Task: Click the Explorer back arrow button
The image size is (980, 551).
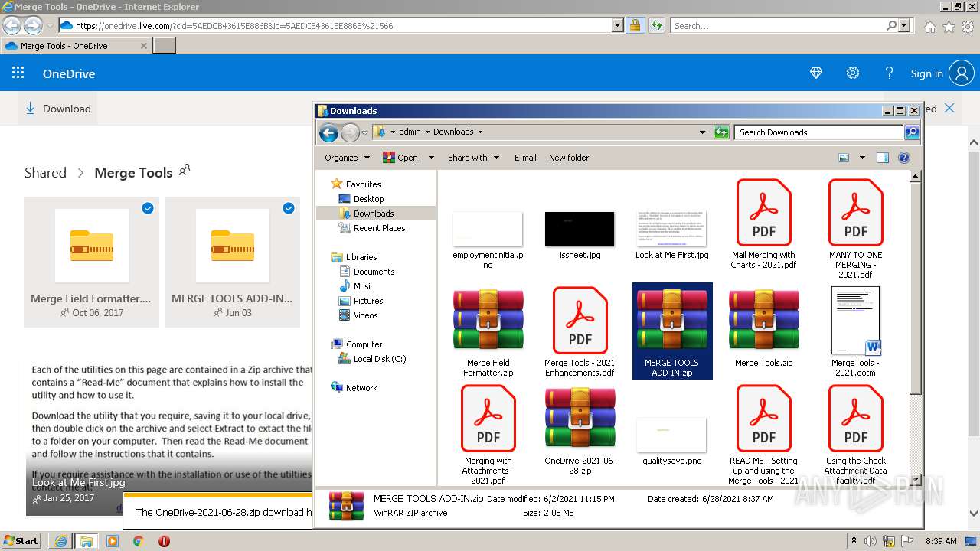Action: pyautogui.click(x=329, y=133)
